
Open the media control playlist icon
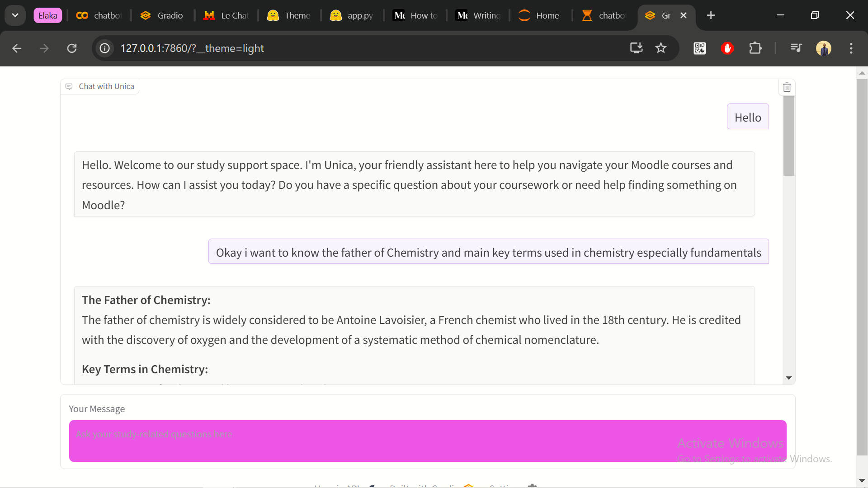point(796,48)
